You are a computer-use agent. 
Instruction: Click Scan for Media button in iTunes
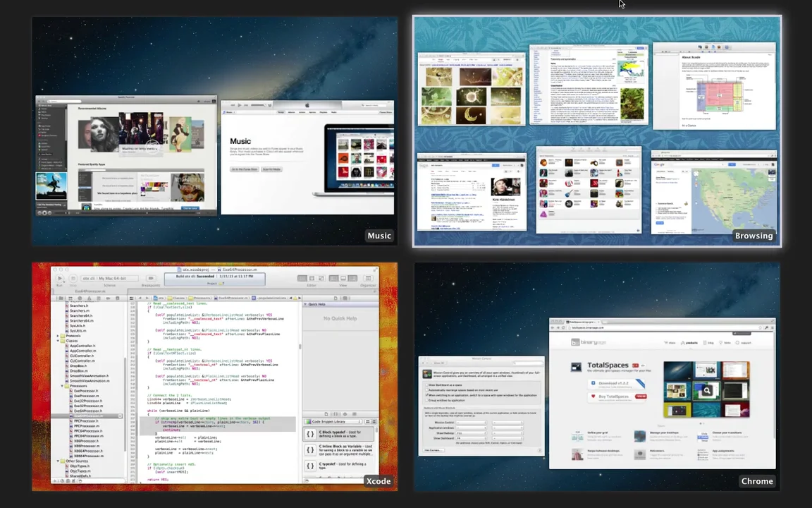(x=271, y=169)
